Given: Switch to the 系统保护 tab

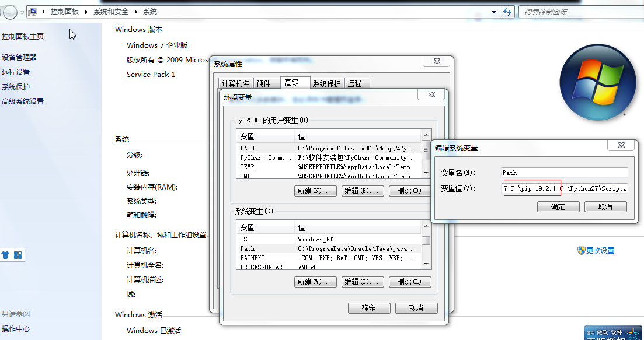Looking at the screenshot, I should coord(327,82).
